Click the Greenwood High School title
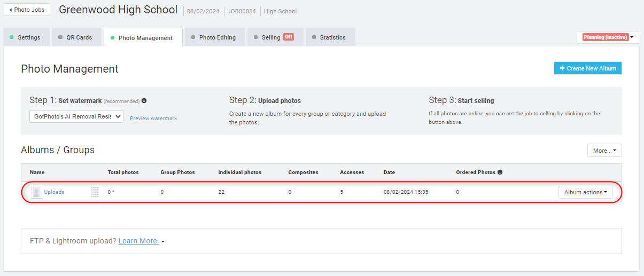The width and height of the screenshot is (644, 276). pyautogui.click(x=118, y=10)
